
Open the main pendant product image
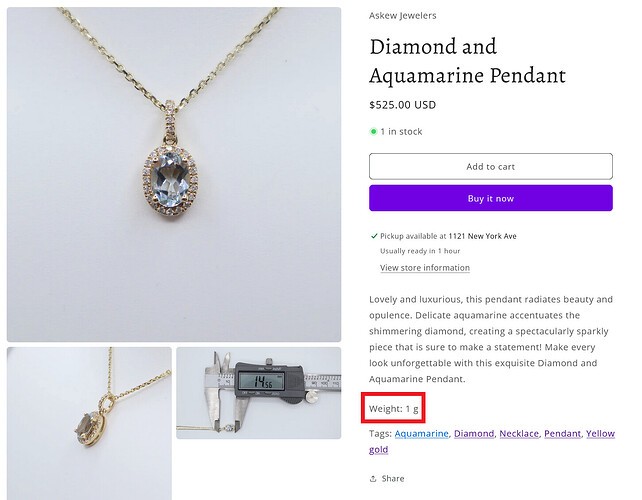tap(174, 174)
